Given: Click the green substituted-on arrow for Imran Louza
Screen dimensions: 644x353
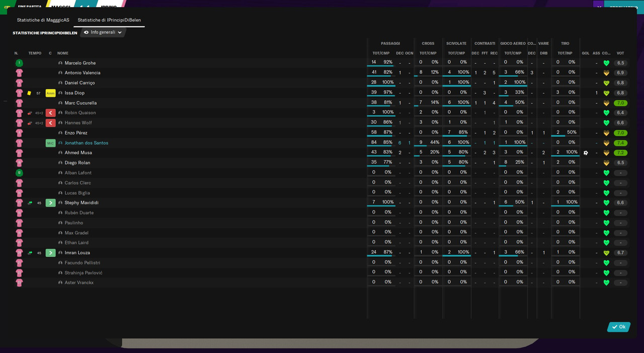Looking at the screenshot, I should coord(50,253).
